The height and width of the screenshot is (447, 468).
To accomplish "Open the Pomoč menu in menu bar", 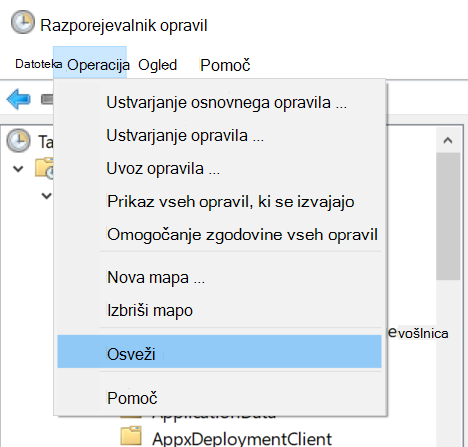I will 225,65.
